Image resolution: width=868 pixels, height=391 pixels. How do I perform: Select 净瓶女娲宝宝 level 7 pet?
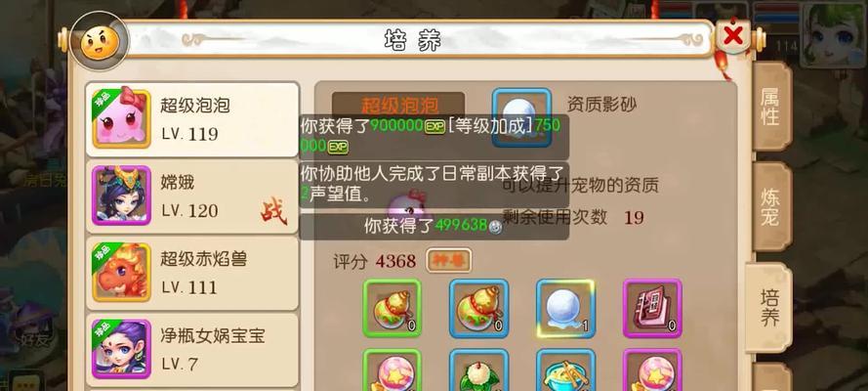pyautogui.click(x=192, y=350)
